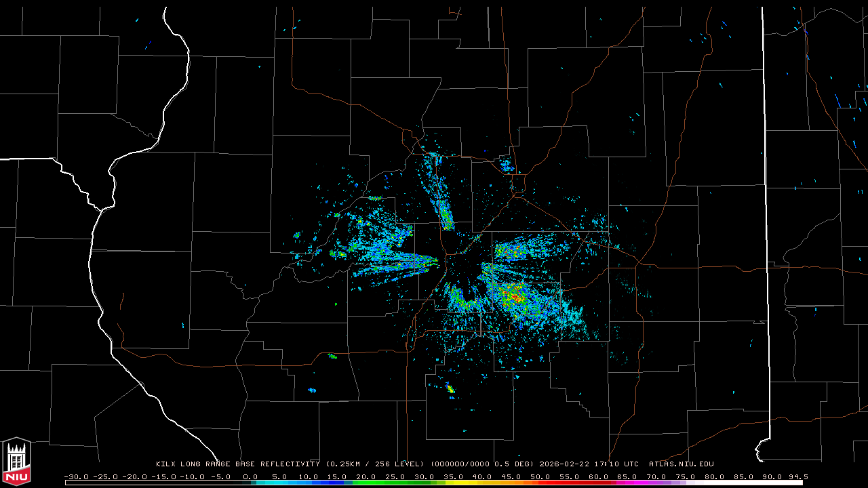Screen dimensions: 868x488
Task: Click the 20.0 scale label
Action: click(366, 476)
